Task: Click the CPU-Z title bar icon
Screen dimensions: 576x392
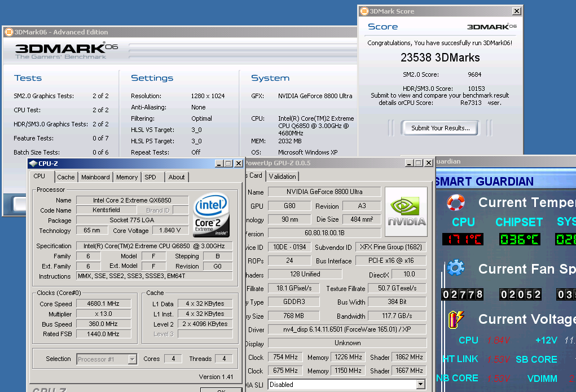Action: 33,164
